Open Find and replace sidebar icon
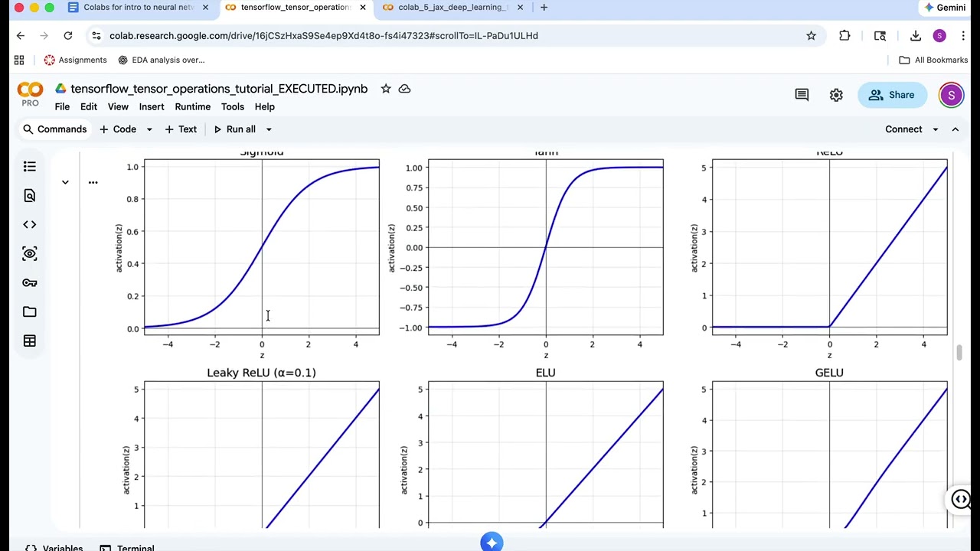Viewport: 980px width, 551px height. tap(30, 196)
